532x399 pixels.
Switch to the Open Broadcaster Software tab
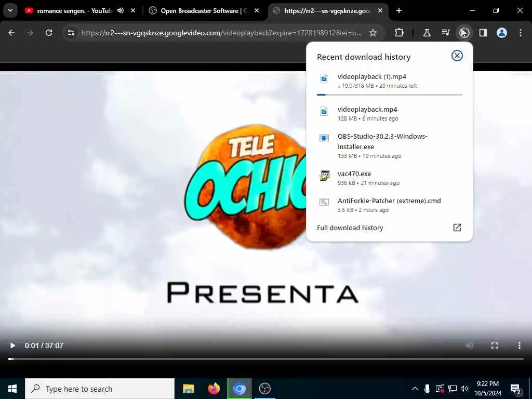pyautogui.click(x=204, y=11)
